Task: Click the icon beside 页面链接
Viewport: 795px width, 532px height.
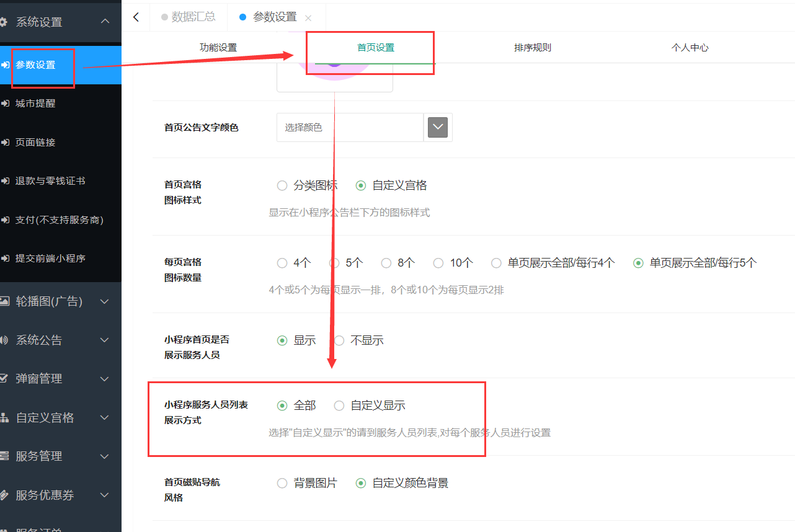Action: (4, 142)
